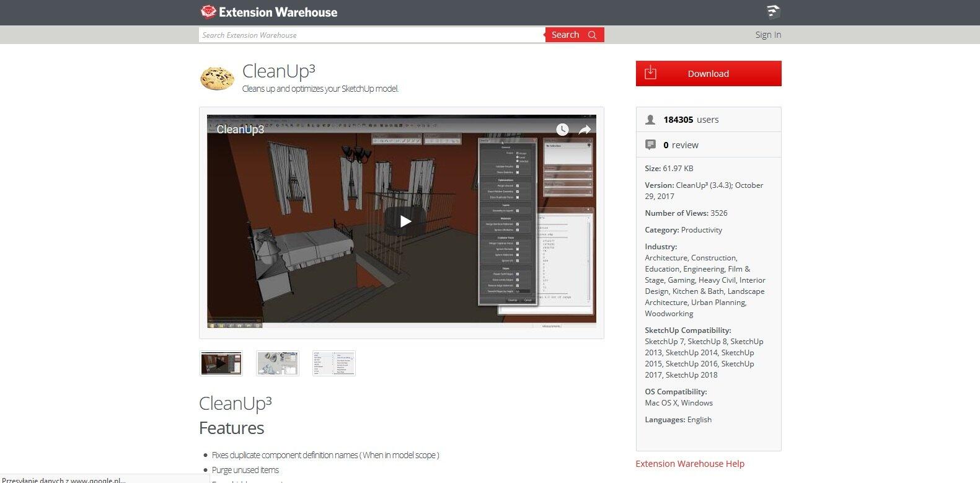Click the download arrow icon on red button
Viewport: 980px width, 483px height.
(x=650, y=73)
